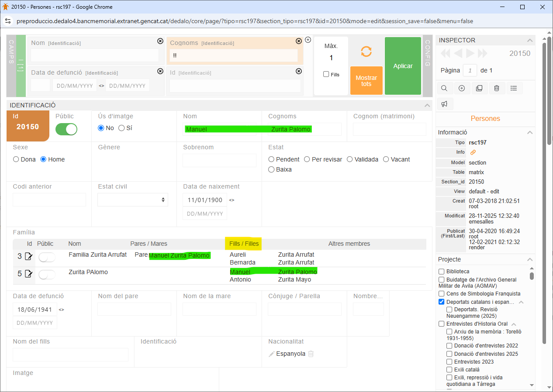Click the green Aplicar button
Viewport: 553px width, 392px height.
coord(403,66)
